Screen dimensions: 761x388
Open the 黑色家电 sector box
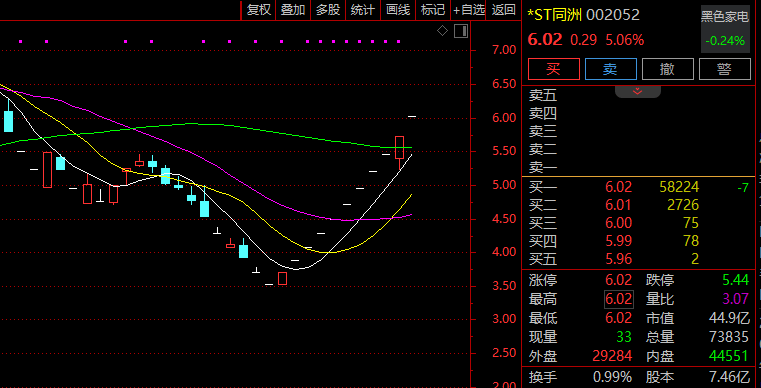tap(725, 29)
